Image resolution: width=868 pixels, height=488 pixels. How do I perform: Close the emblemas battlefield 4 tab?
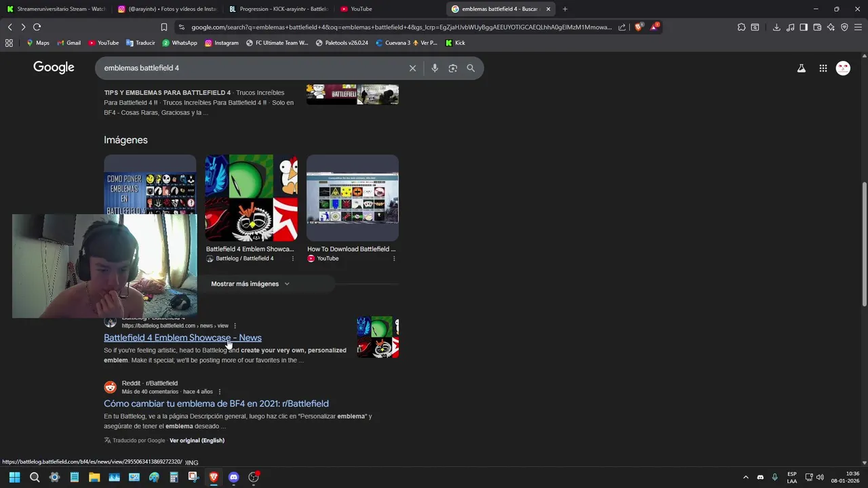[x=548, y=9]
